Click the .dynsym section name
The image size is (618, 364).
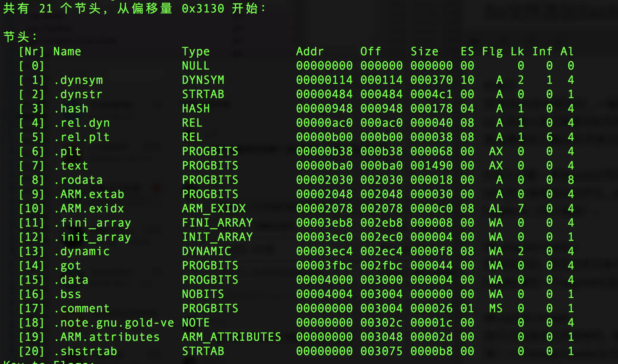click(x=78, y=80)
